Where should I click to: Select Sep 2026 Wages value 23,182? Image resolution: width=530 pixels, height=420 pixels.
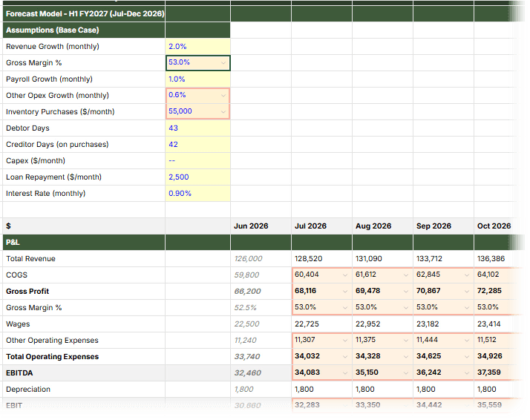tap(443, 324)
